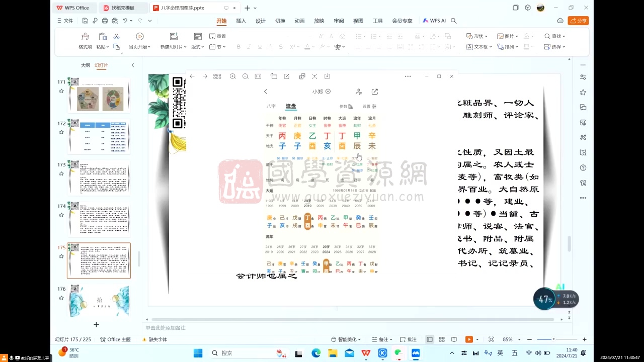Image resolution: width=644 pixels, height=362 pixels.
Task: Click the 批注 (comments) button
Action: [409, 339]
